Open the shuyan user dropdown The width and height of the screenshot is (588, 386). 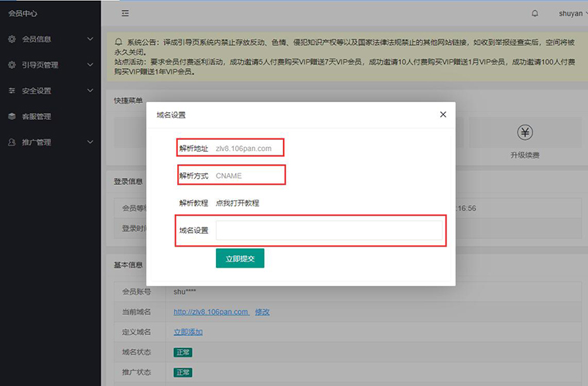pyautogui.click(x=571, y=13)
